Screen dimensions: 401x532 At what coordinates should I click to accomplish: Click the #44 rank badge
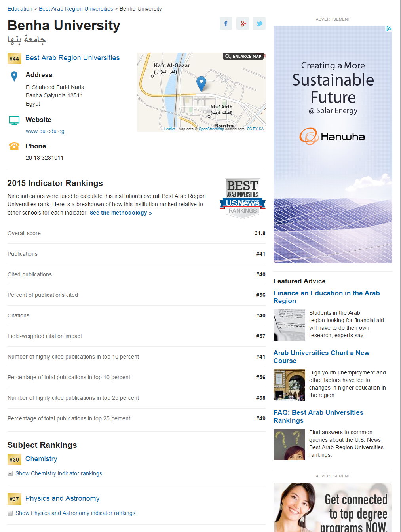14,59
